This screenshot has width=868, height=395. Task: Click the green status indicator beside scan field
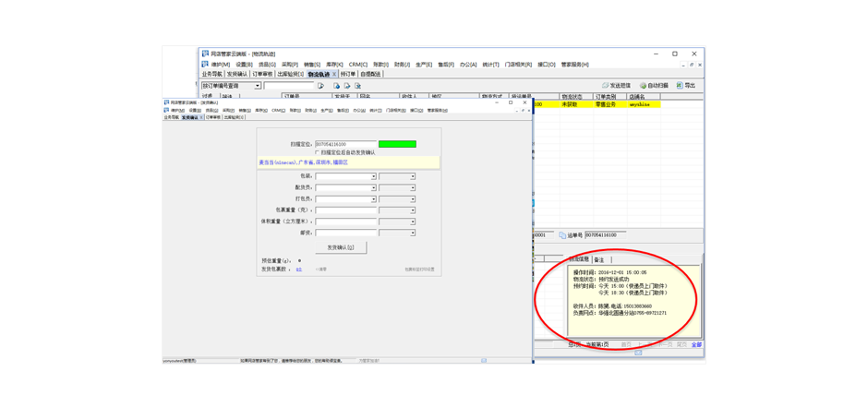coord(397,144)
